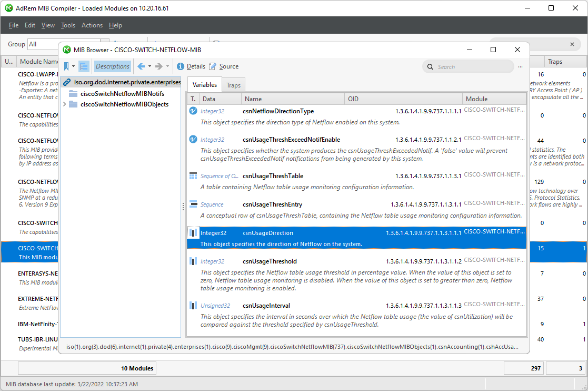The image size is (588, 391).
Task: Click the 297 total count status cell
Action: [524, 368]
